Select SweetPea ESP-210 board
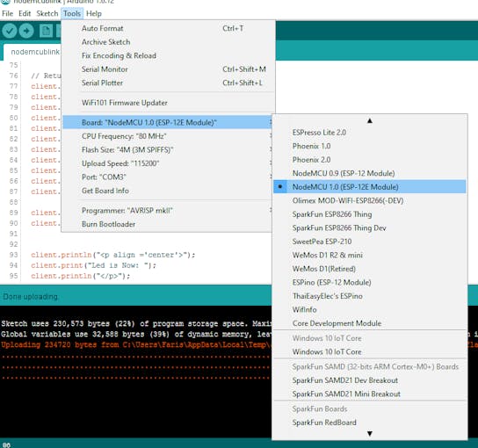 pos(369,242)
